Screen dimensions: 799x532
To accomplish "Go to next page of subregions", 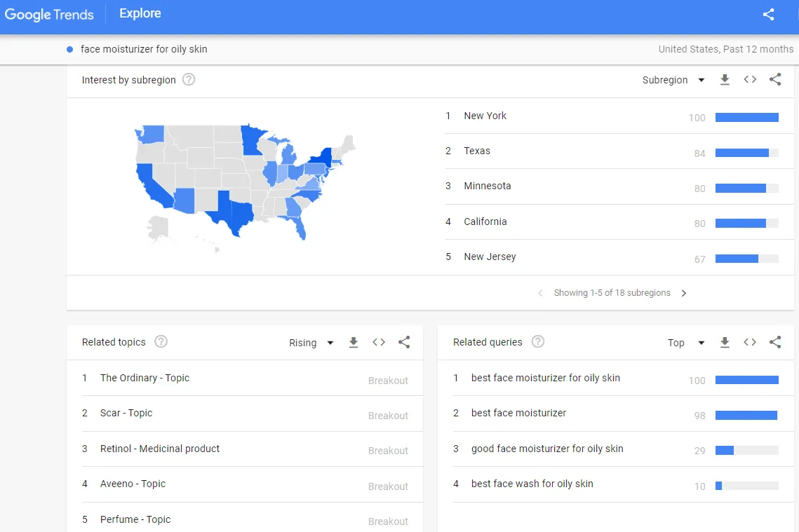I will coord(684,293).
